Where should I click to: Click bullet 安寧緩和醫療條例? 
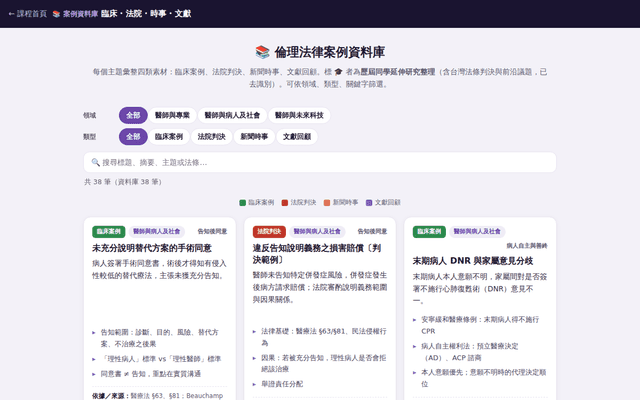click(x=480, y=325)
